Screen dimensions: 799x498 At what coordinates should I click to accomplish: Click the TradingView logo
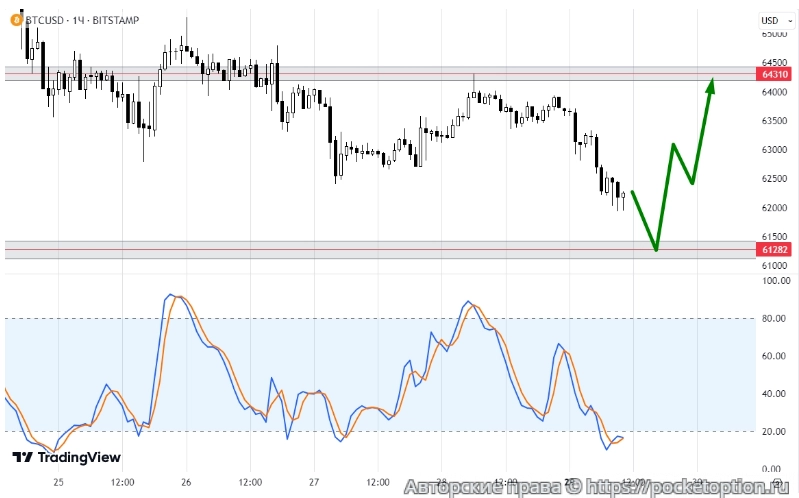(x=66, y=457)
